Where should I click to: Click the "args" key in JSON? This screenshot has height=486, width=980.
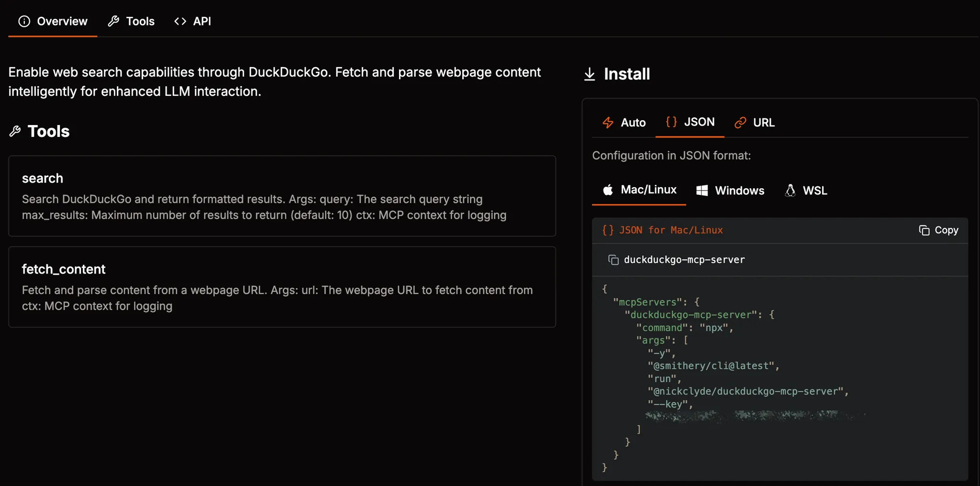[x=653, y=340]
